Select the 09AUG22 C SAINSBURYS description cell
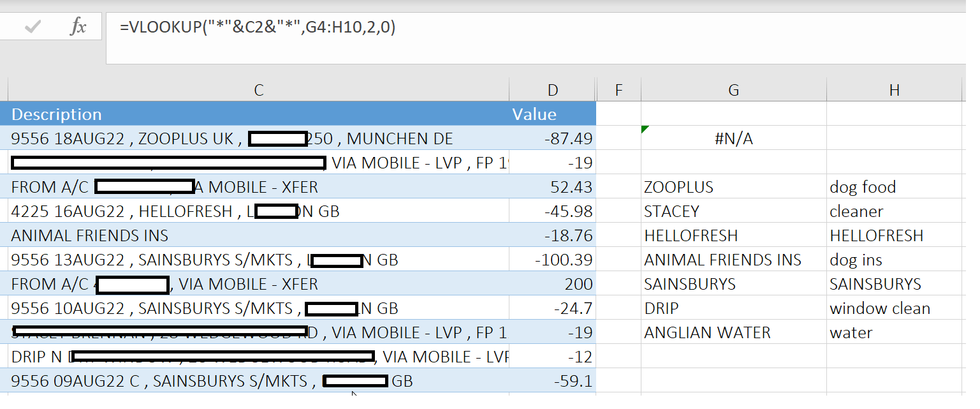The image size is (980, 409). coord(258,381)
